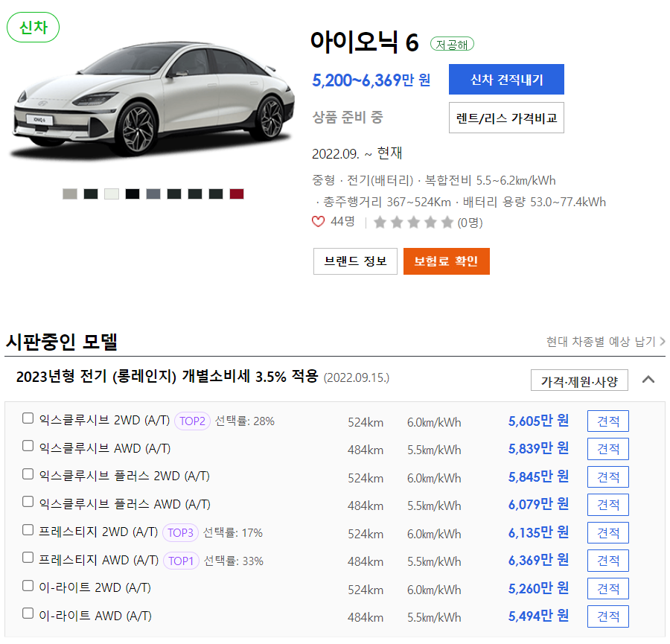Click the TOP2 badge on 익스클루시브 2WD
The width and height of the screenshot is (670, 644).
(192, 421)
